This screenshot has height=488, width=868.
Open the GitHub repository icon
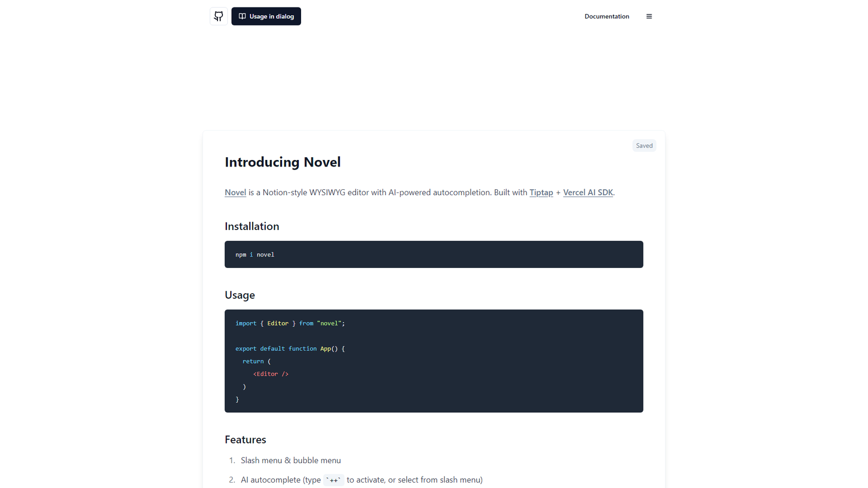tap(219, 16)
